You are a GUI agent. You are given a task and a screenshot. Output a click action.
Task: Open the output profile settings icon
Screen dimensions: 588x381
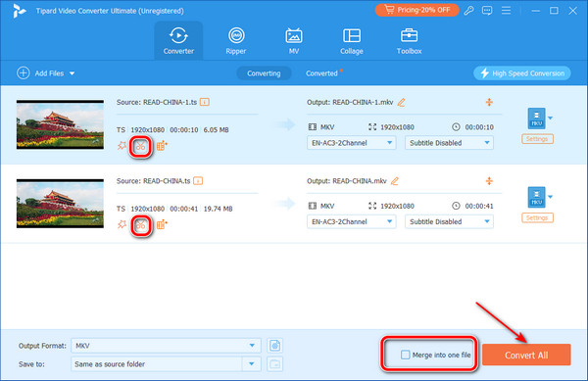(x=274, y=346)
